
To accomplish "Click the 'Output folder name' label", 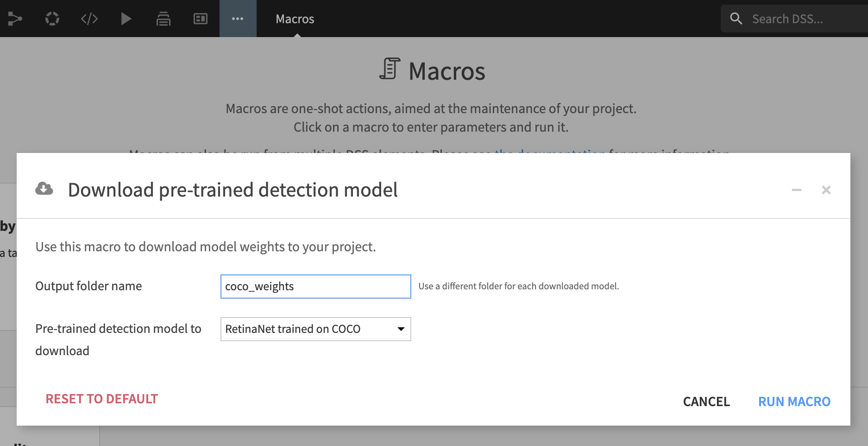I will pyautogui.click(x=88, y=286).
